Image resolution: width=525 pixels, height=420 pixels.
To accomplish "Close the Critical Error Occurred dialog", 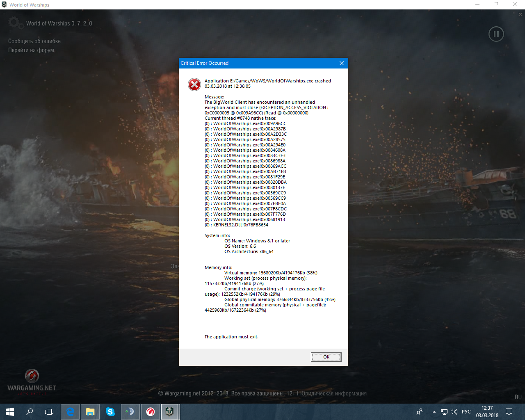I will 342,63.
